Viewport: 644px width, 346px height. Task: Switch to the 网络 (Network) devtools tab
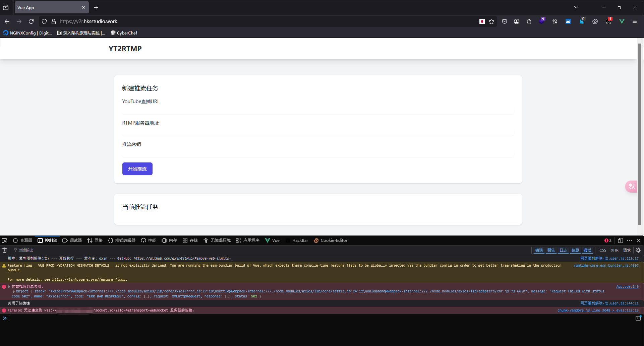95,240
